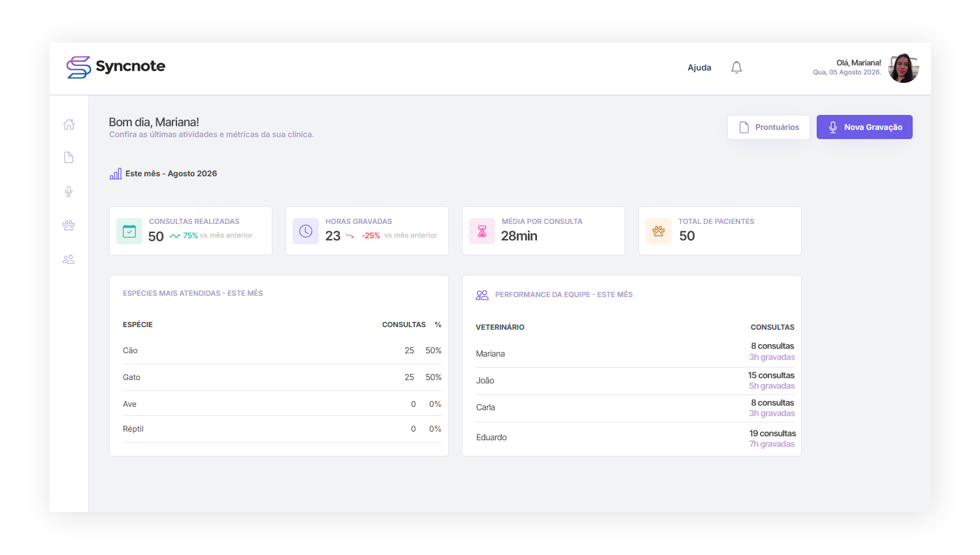Click the hourglass icon in Média por Consulta
The height and width of the screenshot is (555, 980).
pos(482,231)
